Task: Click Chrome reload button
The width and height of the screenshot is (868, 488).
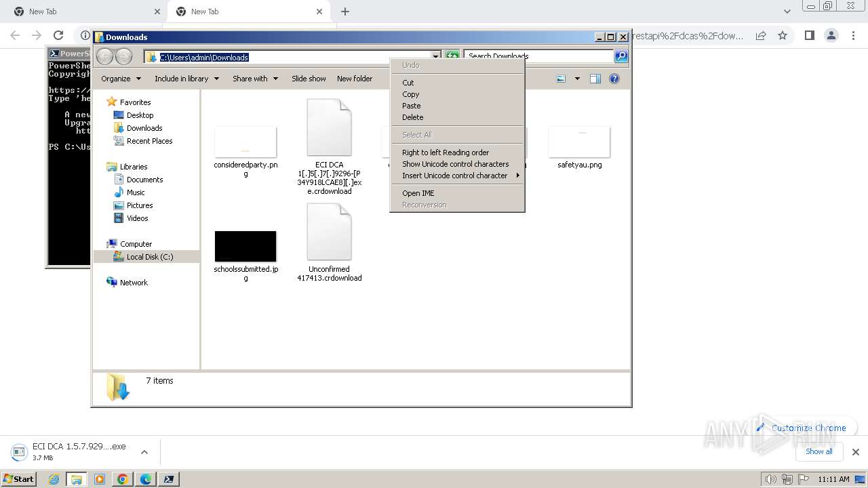Action: [x=58, y=35]
